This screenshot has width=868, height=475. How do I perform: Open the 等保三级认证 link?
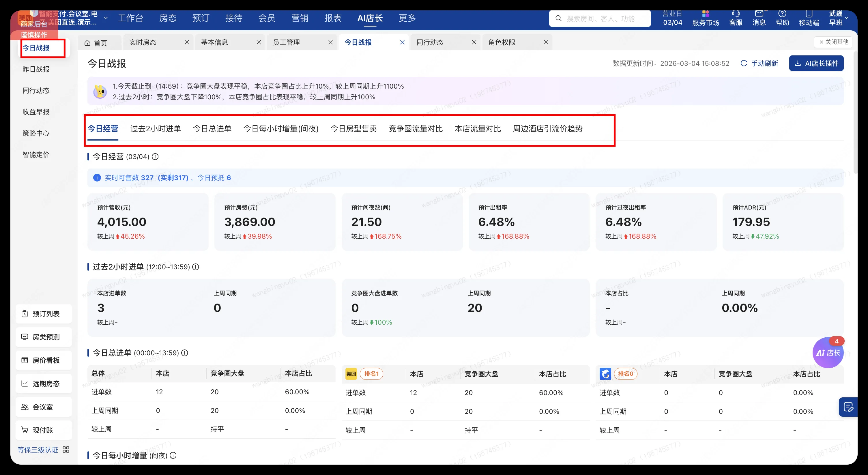coord(38,450)
